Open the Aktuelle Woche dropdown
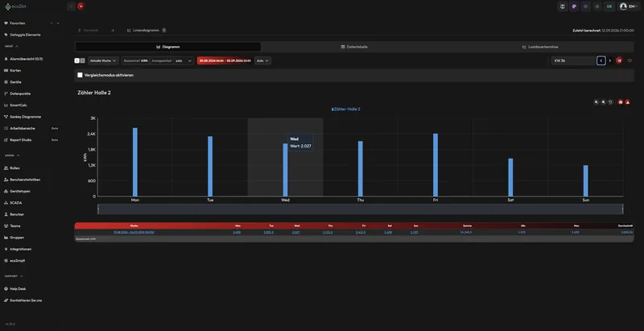Image resolution: width=644 pixels, height=331 pixels. [104, 60]
